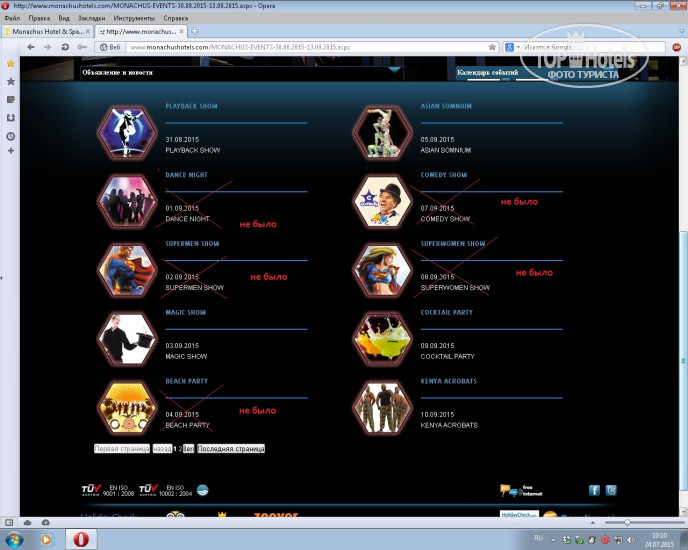Click the Superwomen Show hexagon thumbnail
This screenshot has height=550, width=688.
click(x=383, y=270)
